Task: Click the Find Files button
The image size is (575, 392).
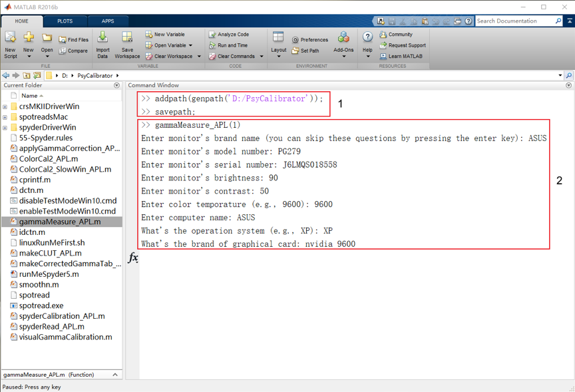Action: pyautogui.click(x=73, y=40)
